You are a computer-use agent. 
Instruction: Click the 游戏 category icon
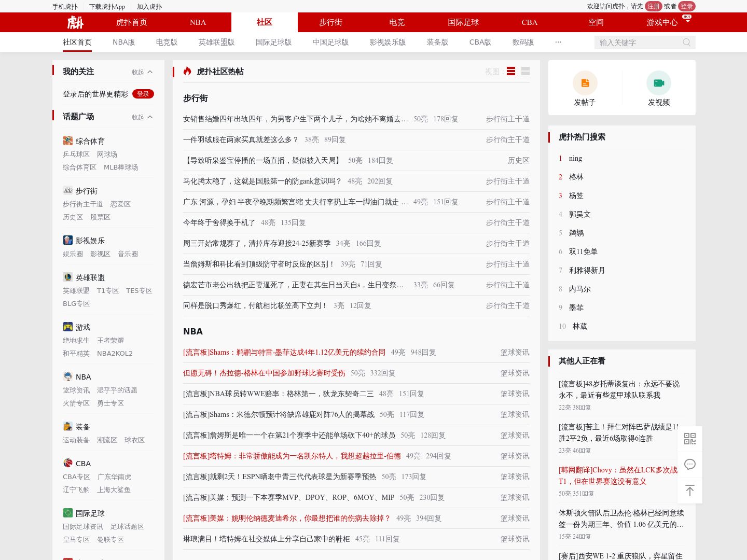(x=68, y=327)
